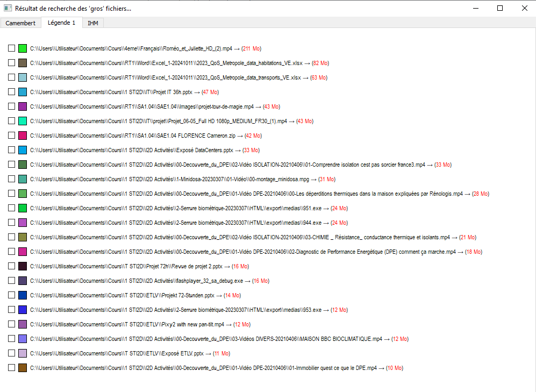Open the IHM tab
The image size is (536, 392).
(x=93, y=23)
